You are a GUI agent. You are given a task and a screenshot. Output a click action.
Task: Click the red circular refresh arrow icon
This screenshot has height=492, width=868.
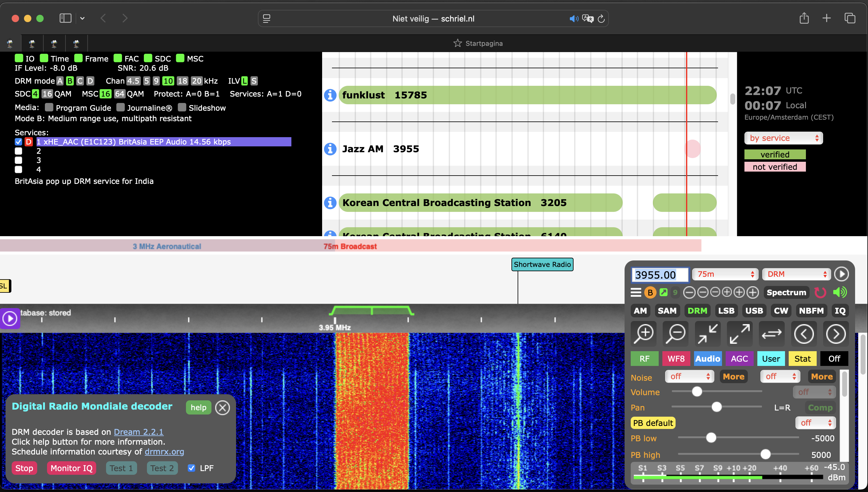pos(820,292)
